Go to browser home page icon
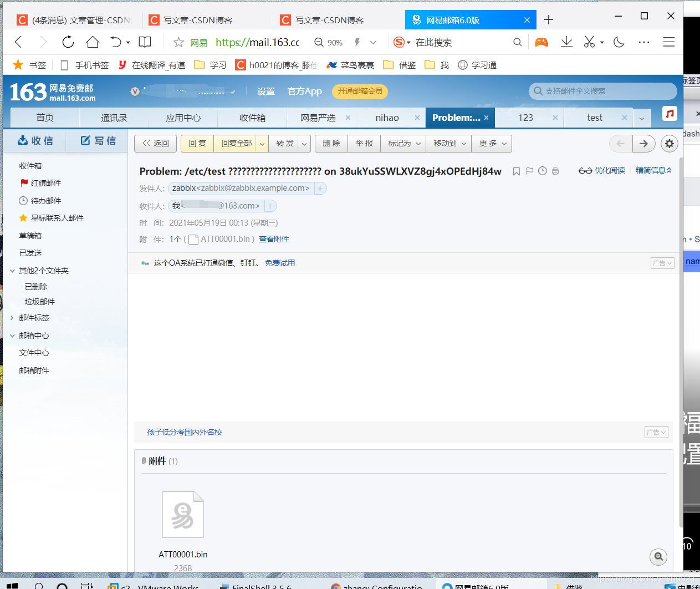The height and width of the screenshot is (589, 700). coord(93,42)
